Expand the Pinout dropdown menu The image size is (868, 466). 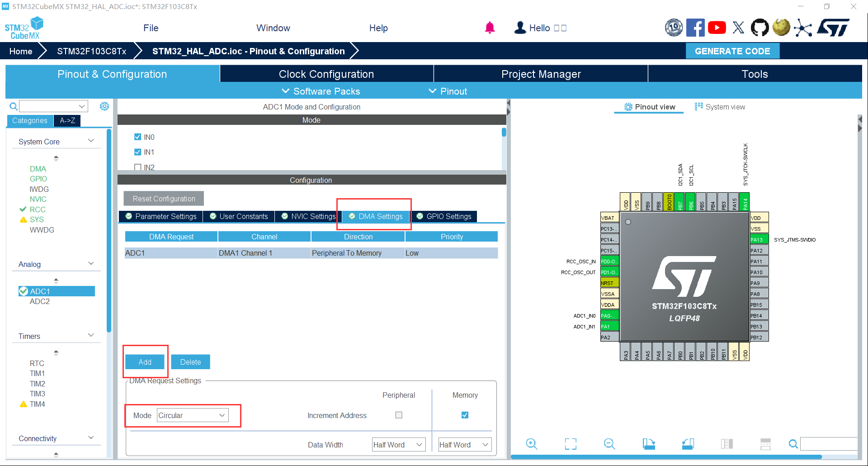click(x=448, y=91)
